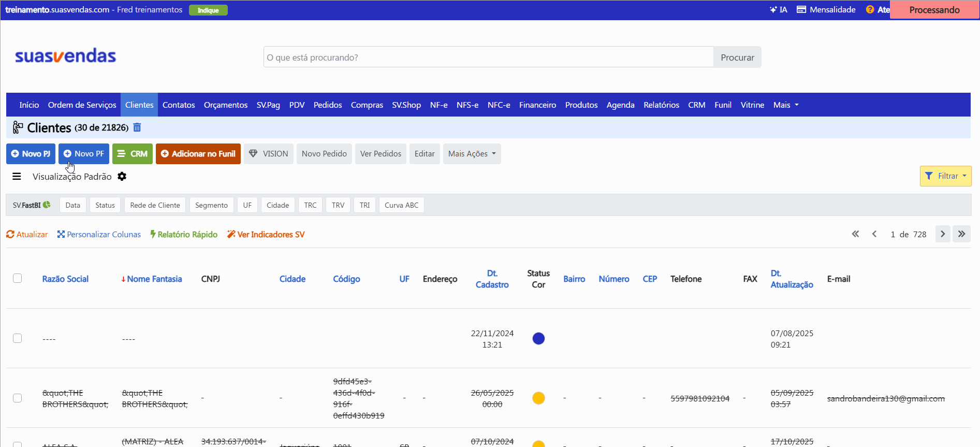Click the IA sparkle icon in top bar
The width and height of the screenshot is (980, 447).
tap(773, 10)
